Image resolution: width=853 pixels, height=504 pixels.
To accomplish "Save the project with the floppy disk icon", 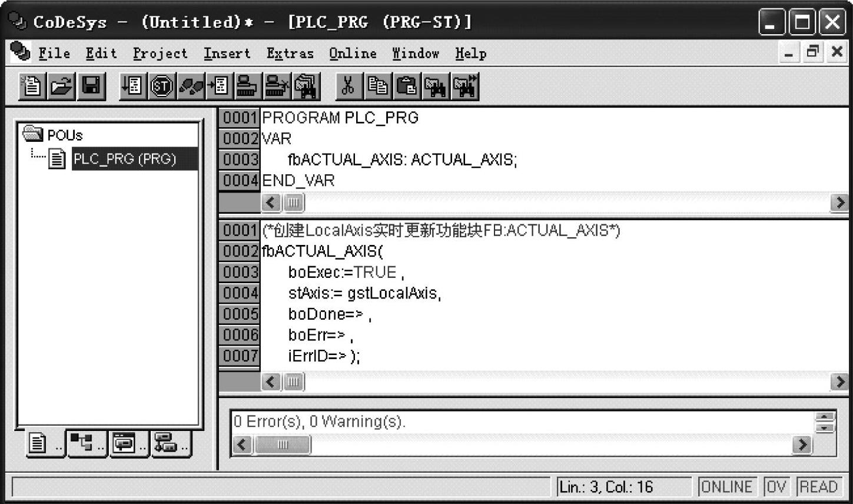I will coord(91,87).
